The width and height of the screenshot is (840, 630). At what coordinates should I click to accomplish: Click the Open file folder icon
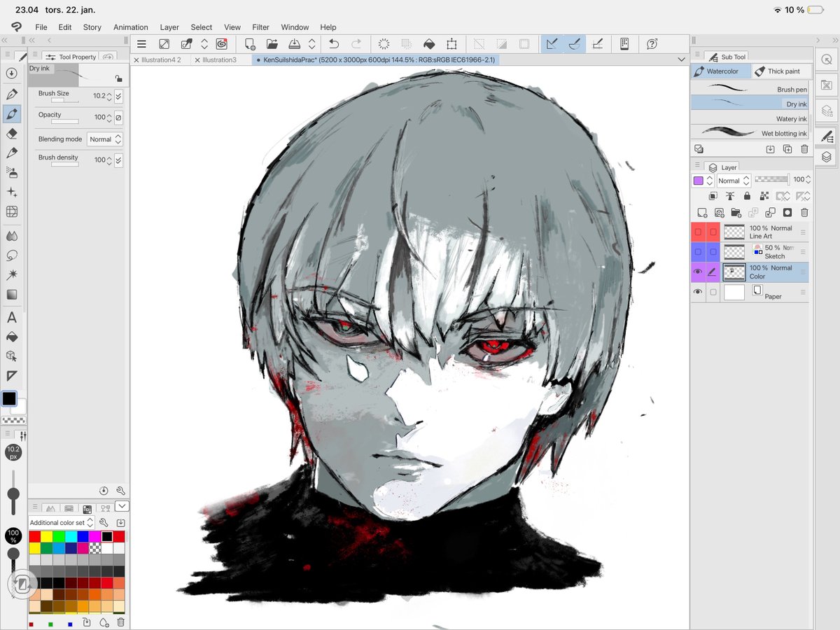coord(272,44)
